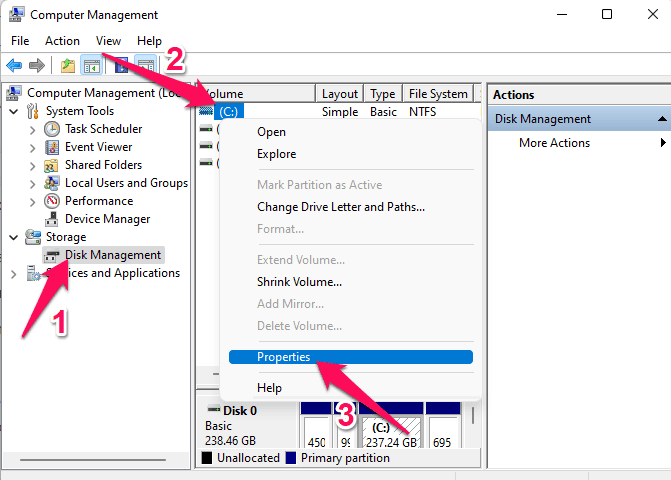The width and height of the screenshot is (671, 480).
Task: Click Show/Hide Console Tree toolbar icon
Action: tap(91, 66)
